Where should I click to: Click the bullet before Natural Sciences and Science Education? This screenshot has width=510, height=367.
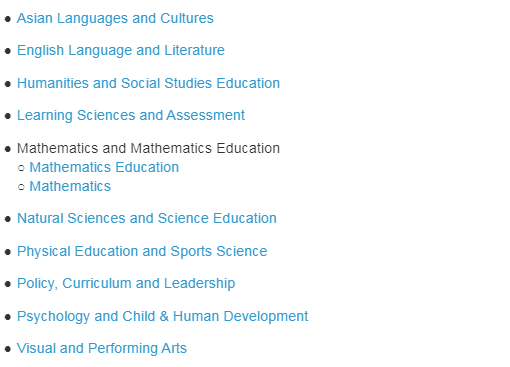(x=8, y=219)
